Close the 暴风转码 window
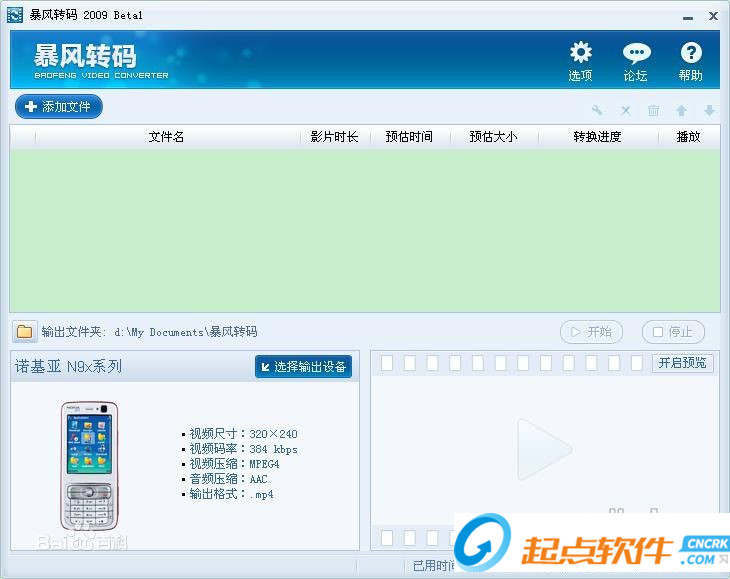 tap(713, 16)
